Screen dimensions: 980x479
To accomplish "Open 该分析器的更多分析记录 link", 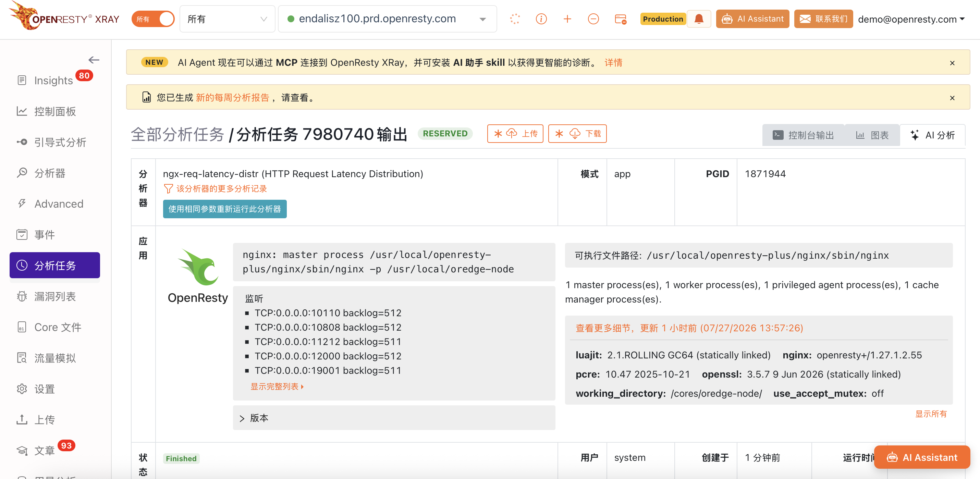I will coord(221,189).
